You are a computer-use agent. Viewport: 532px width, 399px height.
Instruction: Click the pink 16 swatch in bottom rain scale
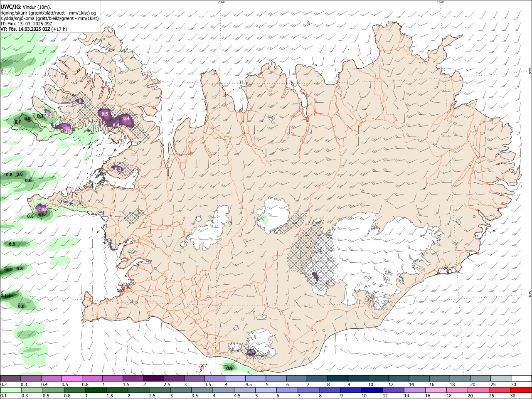click(x=436, y=390)
